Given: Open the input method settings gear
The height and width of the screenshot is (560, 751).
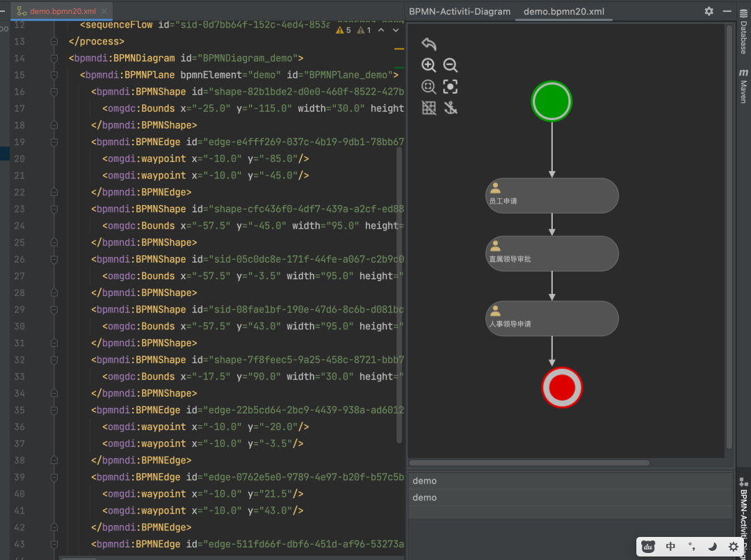Looking at the screenshot, I should [x=734, y=547].
